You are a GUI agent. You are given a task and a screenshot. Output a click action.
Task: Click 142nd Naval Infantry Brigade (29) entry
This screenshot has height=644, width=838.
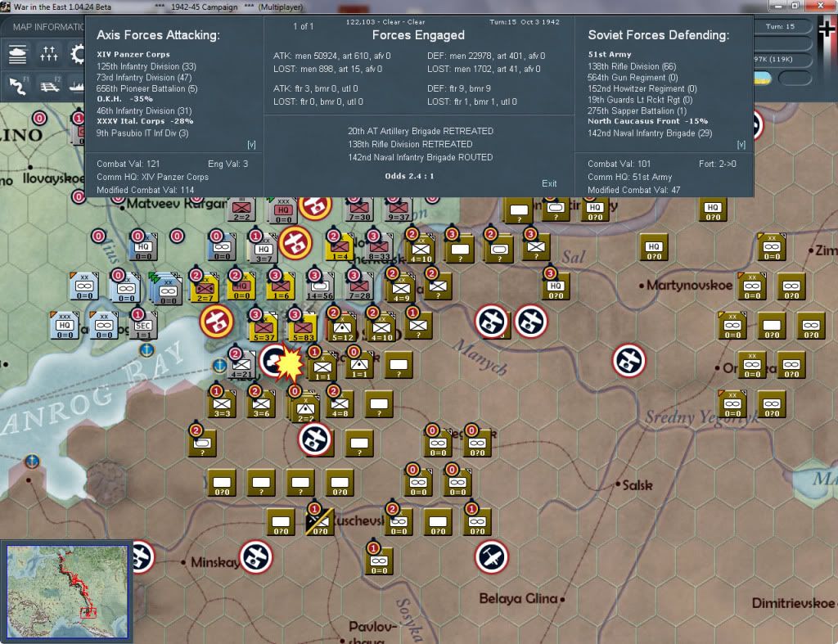click(x=650, y=133)
